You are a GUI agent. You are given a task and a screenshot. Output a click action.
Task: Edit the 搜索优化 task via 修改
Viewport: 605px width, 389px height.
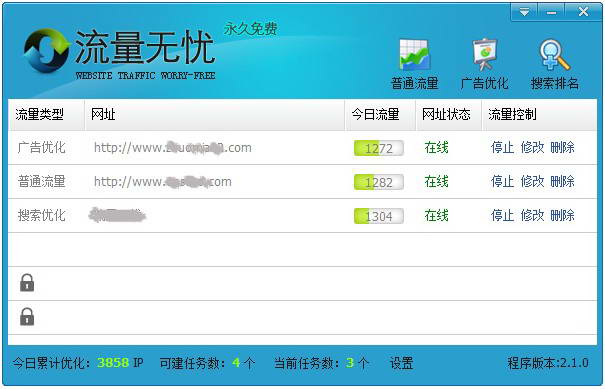(x=532, y=215)
